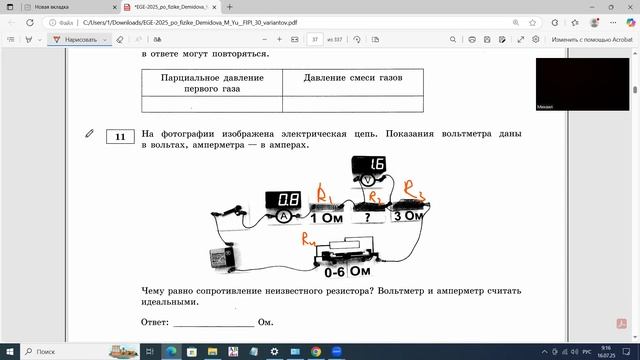Image resolution: width=640 pixels, height=360 pixels.
Task: Click the red Acrobat badge on page
Action: pos(621,324)
